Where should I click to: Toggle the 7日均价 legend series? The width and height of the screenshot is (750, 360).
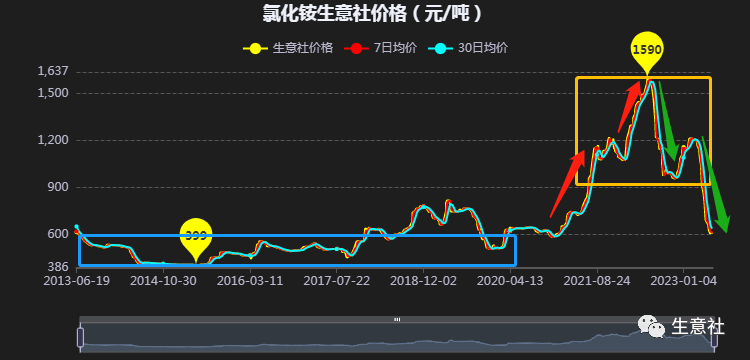[381, 48]
